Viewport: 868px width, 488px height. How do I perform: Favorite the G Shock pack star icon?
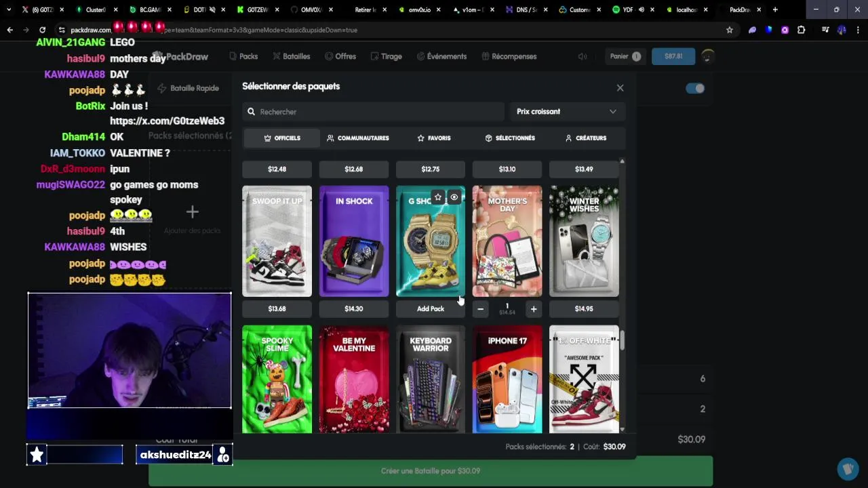[x=438, y=197]
